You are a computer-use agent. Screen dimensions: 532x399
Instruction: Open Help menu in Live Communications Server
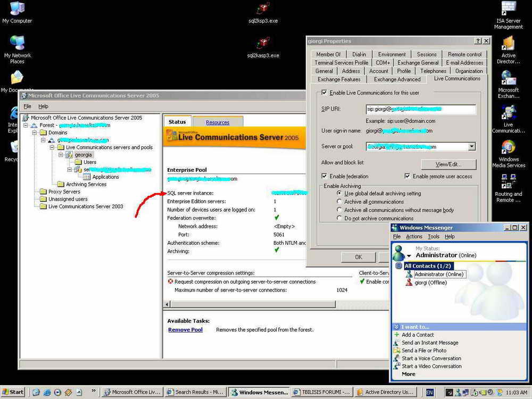point(44,106)
